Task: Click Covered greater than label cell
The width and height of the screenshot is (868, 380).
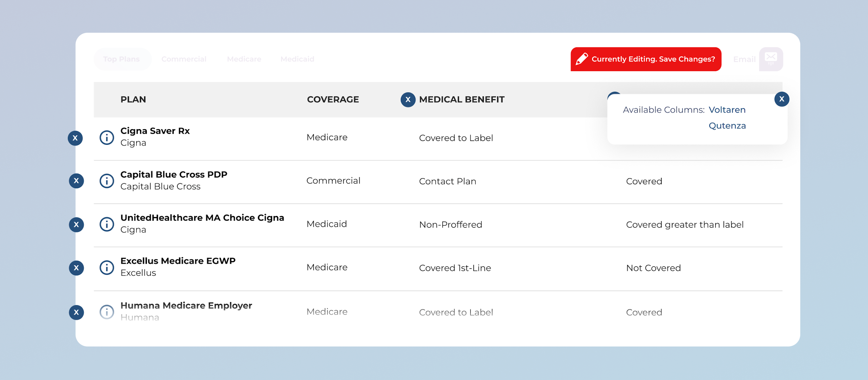Action: coord(685,225)
